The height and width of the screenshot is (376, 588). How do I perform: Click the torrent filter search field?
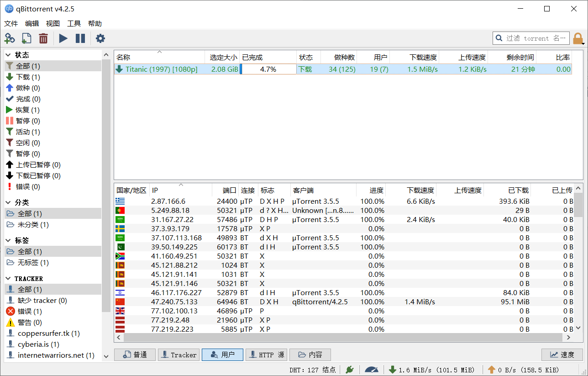pos(531,38)
